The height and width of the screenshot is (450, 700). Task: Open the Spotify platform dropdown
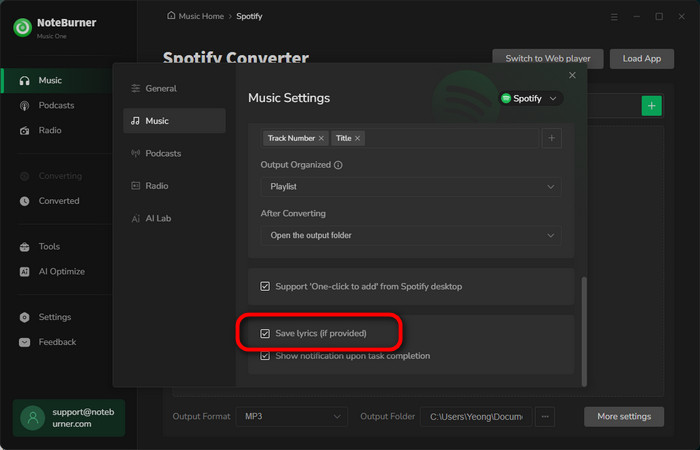[x=530, y=98]
